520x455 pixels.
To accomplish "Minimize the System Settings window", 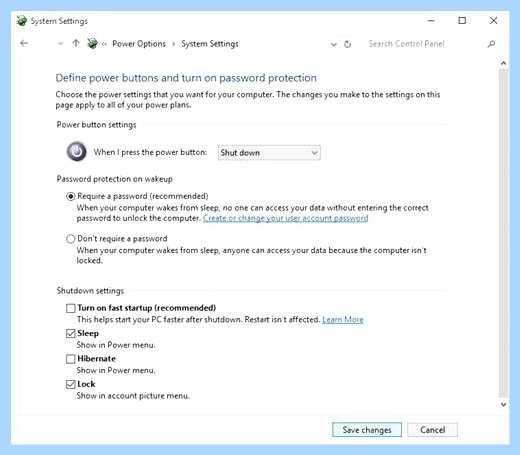I will pos(431,21).
